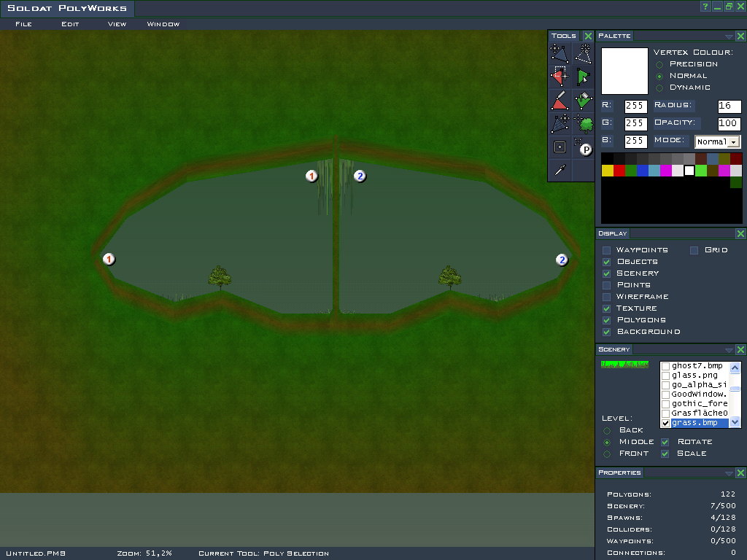Activate the Vertex selection tool

coord(560,76)
